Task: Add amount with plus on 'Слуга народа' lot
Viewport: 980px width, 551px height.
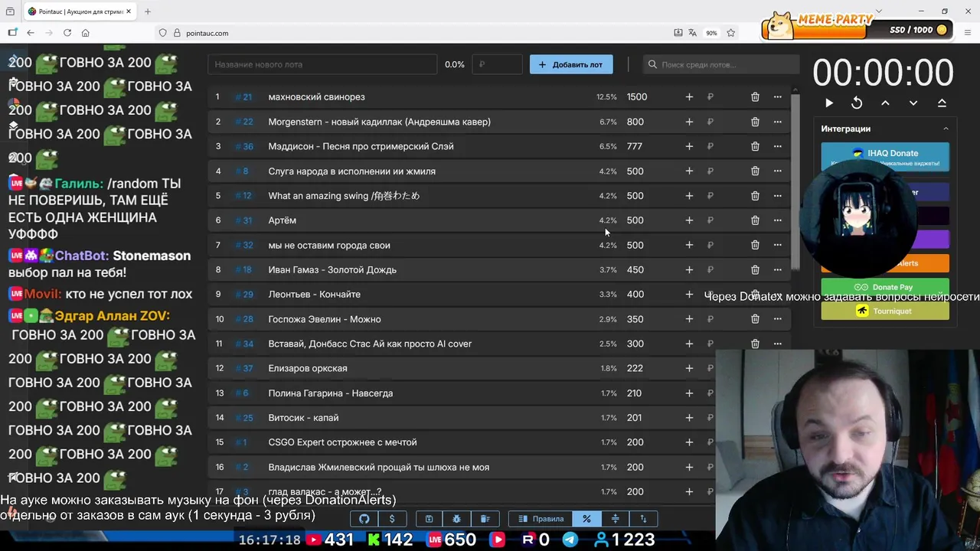Action: tap(689, 171)
